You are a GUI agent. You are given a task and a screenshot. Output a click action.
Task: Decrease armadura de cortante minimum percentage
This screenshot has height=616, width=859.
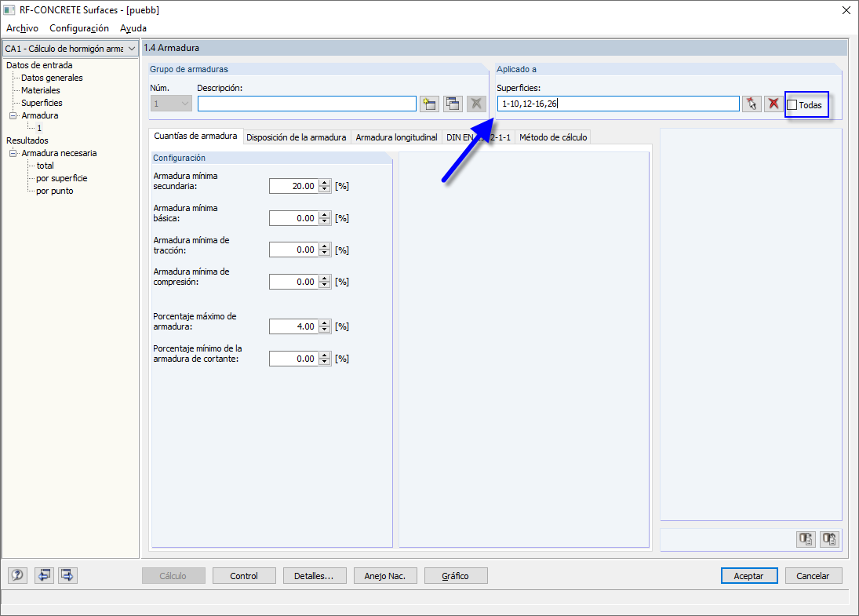(x=325, y=362)
